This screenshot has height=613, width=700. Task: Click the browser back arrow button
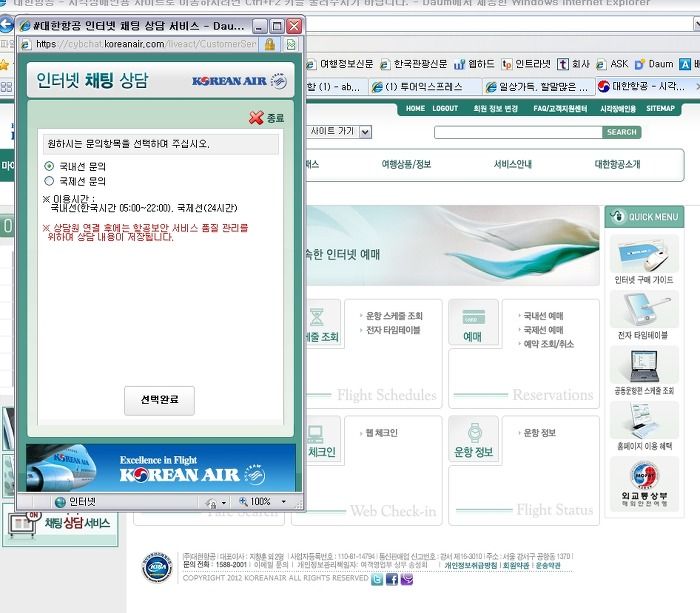click(x=5, y=25)
